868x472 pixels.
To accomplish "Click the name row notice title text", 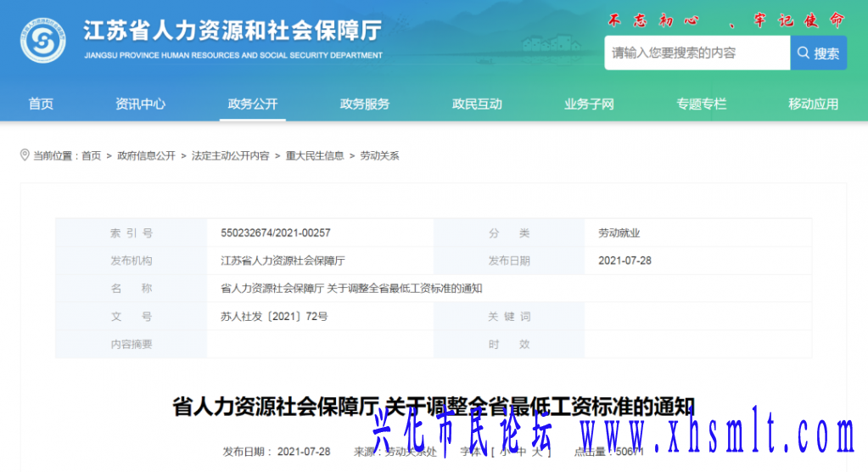I will (351, 288).
